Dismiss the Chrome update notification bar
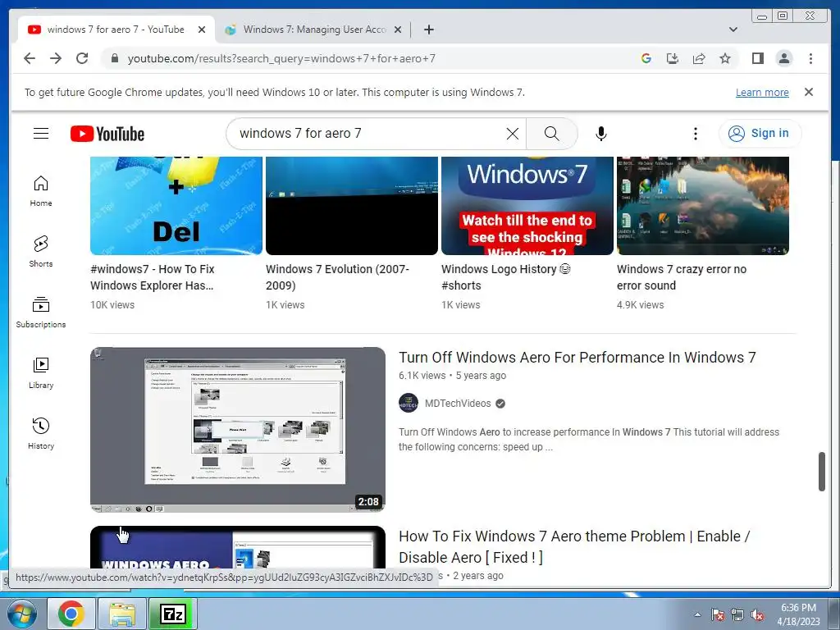The width and height of the screenshot is (840, 630). (809, 92)
